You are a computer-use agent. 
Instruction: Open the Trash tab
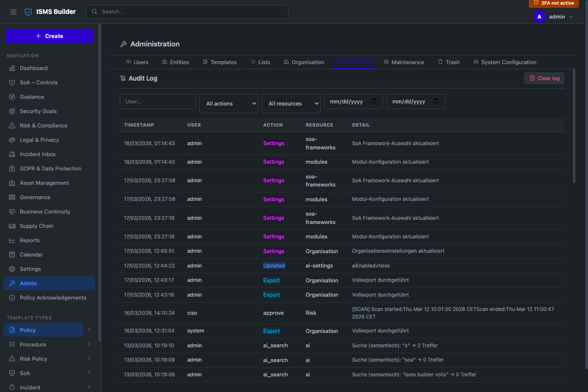[x=449, y=62]
